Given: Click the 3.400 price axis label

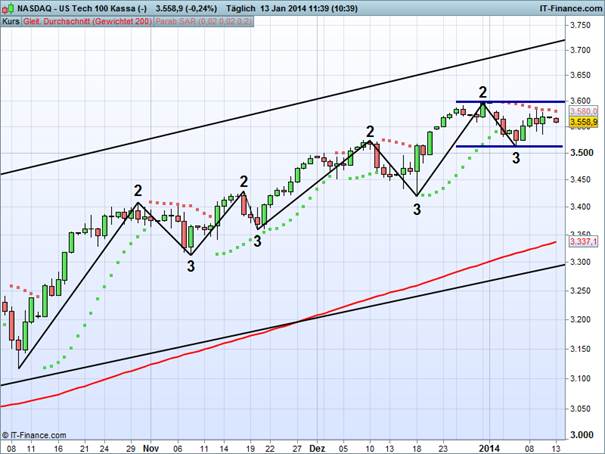Looking at the screenshot, I should click(580, 207).
